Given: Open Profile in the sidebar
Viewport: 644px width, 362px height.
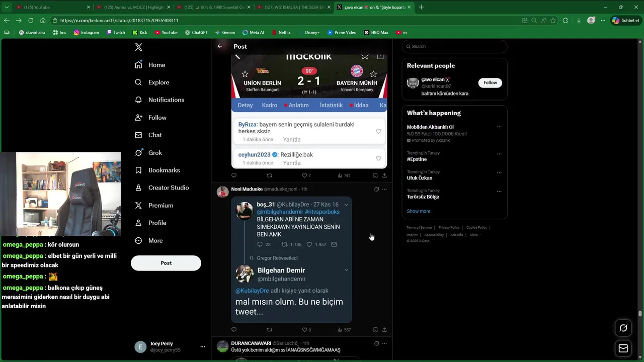Looking at the screenshot, I should [x=150, y=223].
